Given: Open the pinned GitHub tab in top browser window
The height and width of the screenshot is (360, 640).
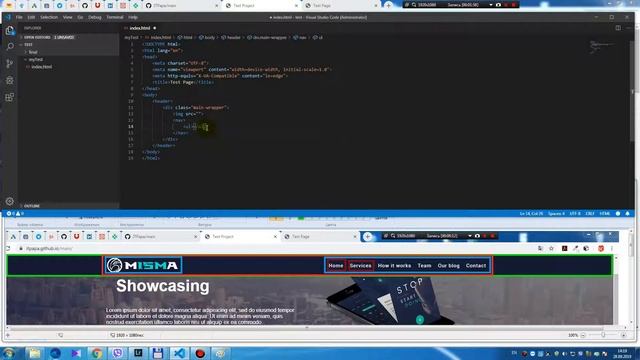Looking at the screenshot, I should pyautogui.click(x=85, y=6).
